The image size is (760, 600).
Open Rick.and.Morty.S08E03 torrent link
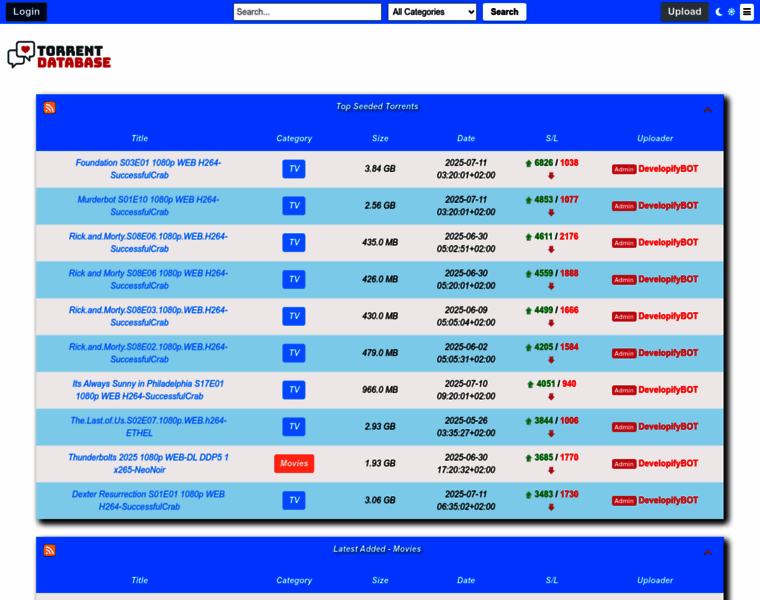[x=148, y=316]
